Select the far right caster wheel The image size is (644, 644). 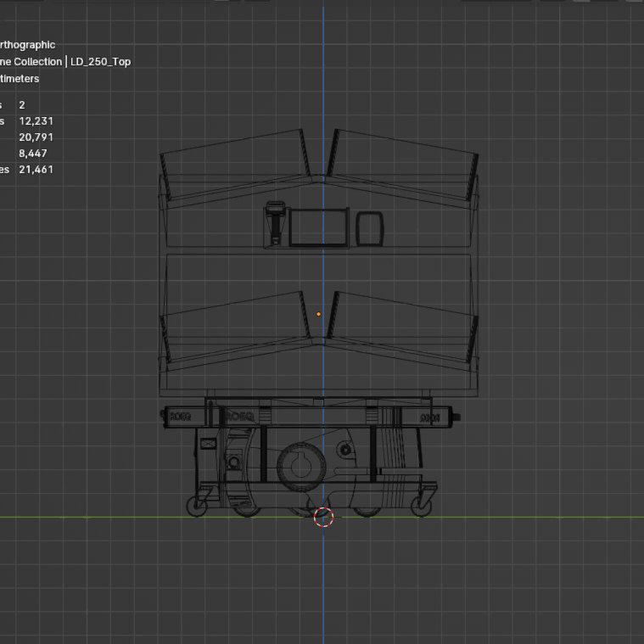click(x=421, y=507)
